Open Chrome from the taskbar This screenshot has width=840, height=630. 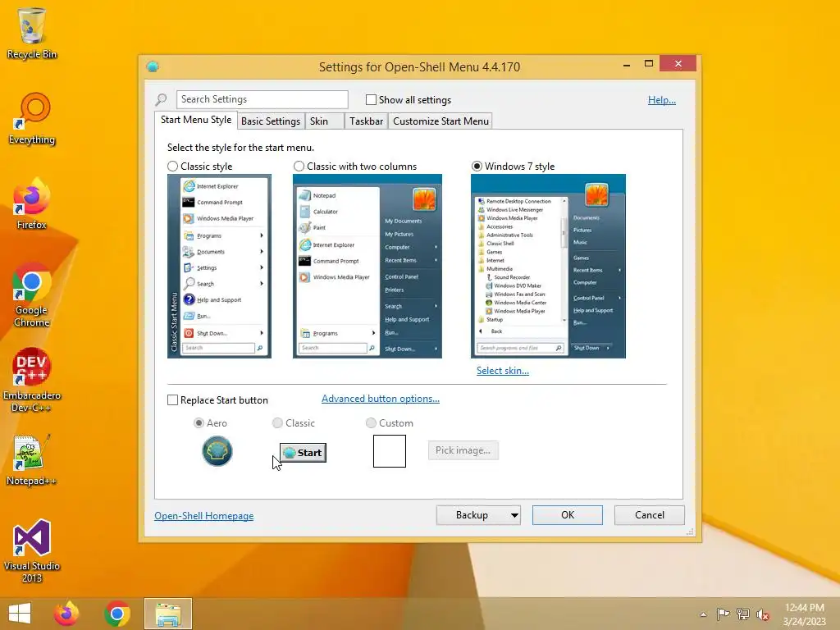point(117,614)
